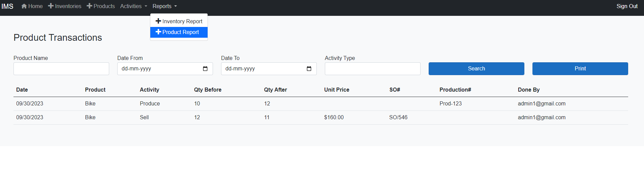
Task: Open the Date To calendar picker icon
Action: (309, 69)
